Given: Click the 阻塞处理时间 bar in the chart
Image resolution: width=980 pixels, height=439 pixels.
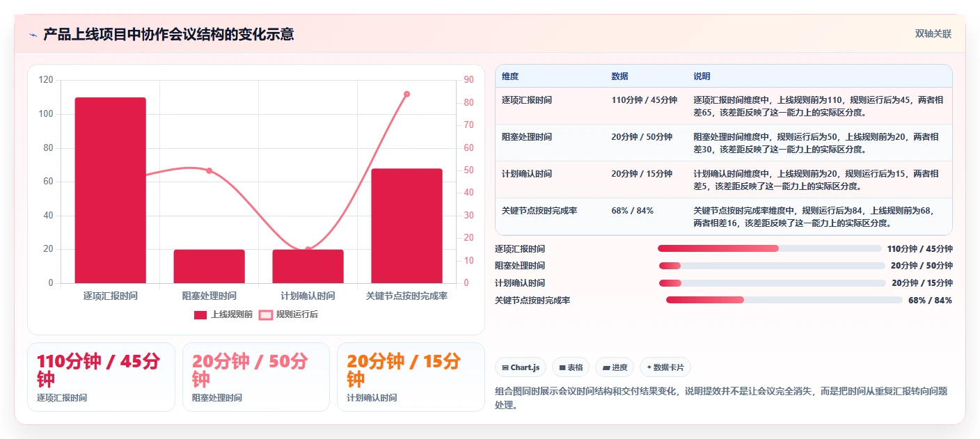Looking at the screenshot, I should point(209,266).
